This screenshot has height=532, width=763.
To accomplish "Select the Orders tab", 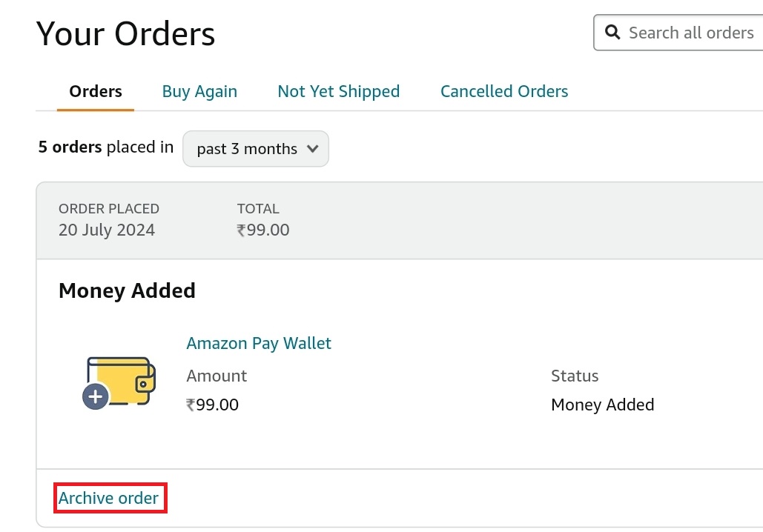I will coord(96,91).
